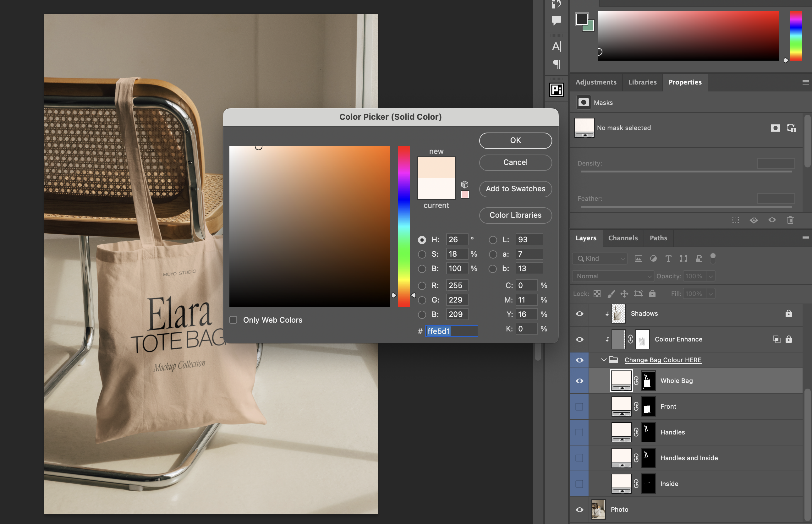The image size is (812, 524).
Task: Click Add to Swatches button
Action: click(515, 189)
